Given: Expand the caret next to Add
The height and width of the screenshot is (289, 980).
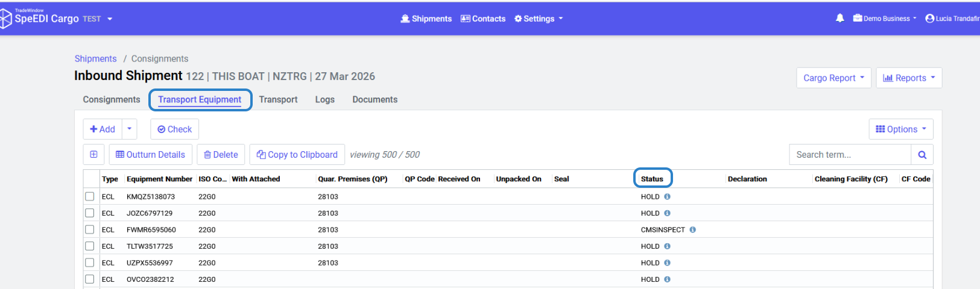Looking at the screenshot, I should (129, 129).
